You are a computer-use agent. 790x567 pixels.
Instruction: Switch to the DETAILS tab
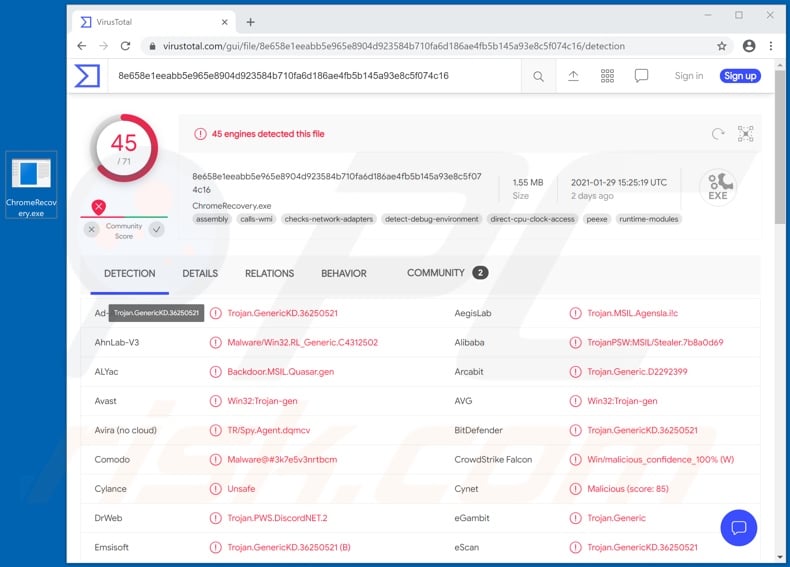pyautogui.click(x=200, y=274)
